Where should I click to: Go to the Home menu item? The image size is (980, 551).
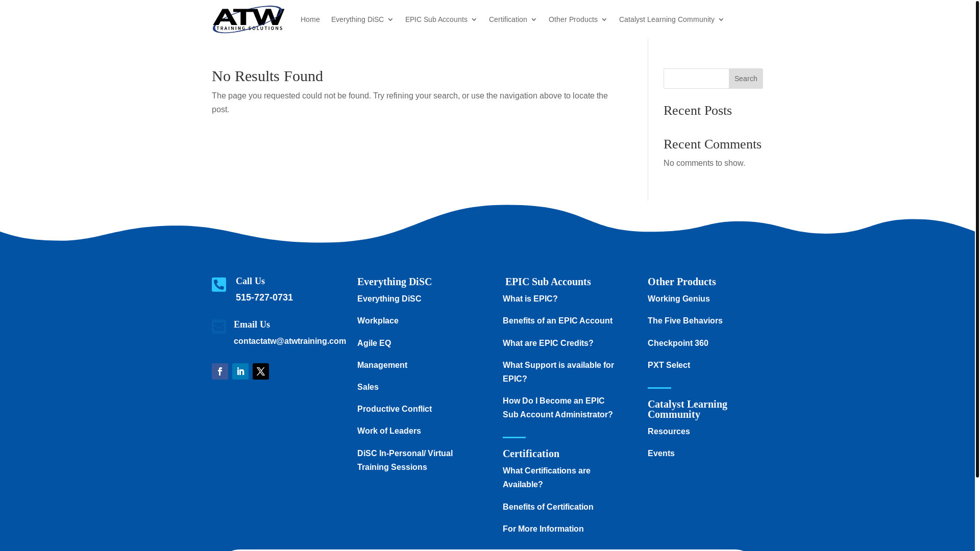pyautogui.click(x=310, y=19)
